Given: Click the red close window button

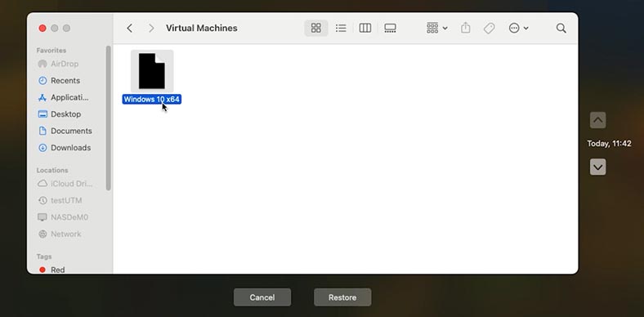Looking at the screenshot, I should [x=42, y=28].
